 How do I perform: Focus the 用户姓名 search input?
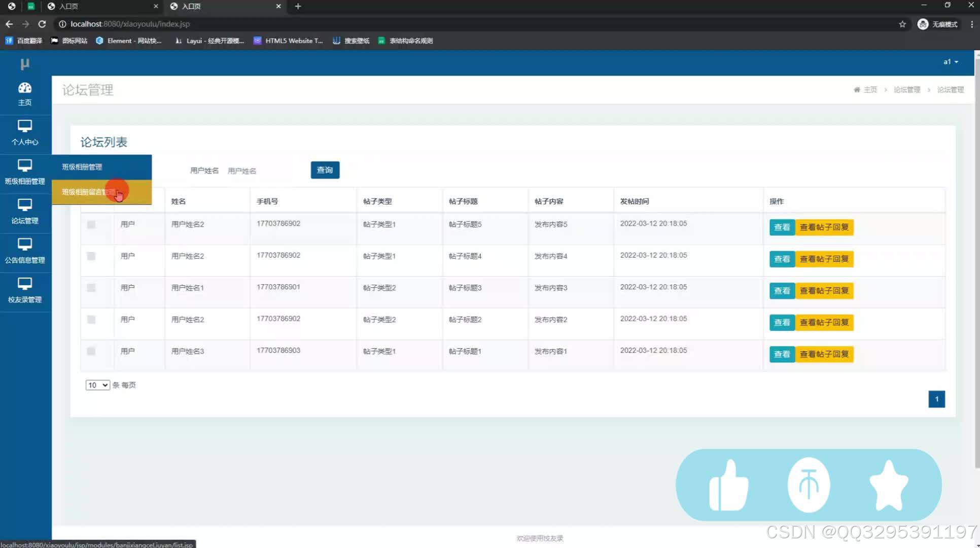tap(264, 171)
